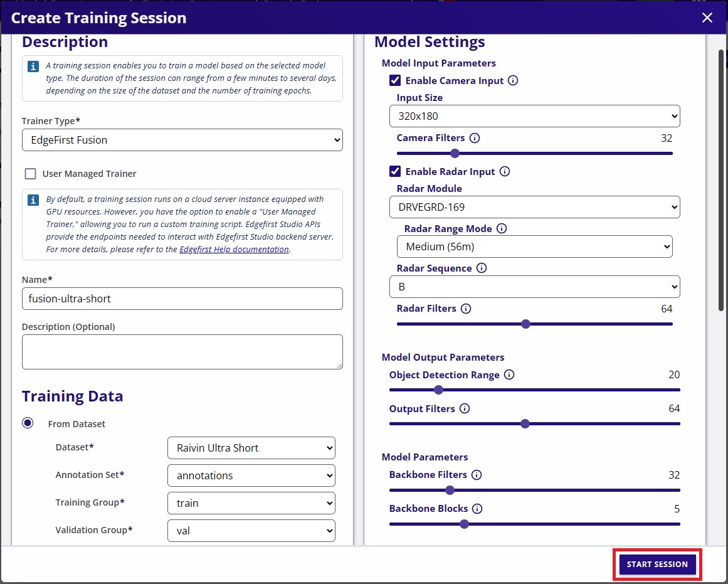Click the Name field containing fusion-ultra-short
The height and width of the screenshot is (584, 728).
[x=182, y=299]
